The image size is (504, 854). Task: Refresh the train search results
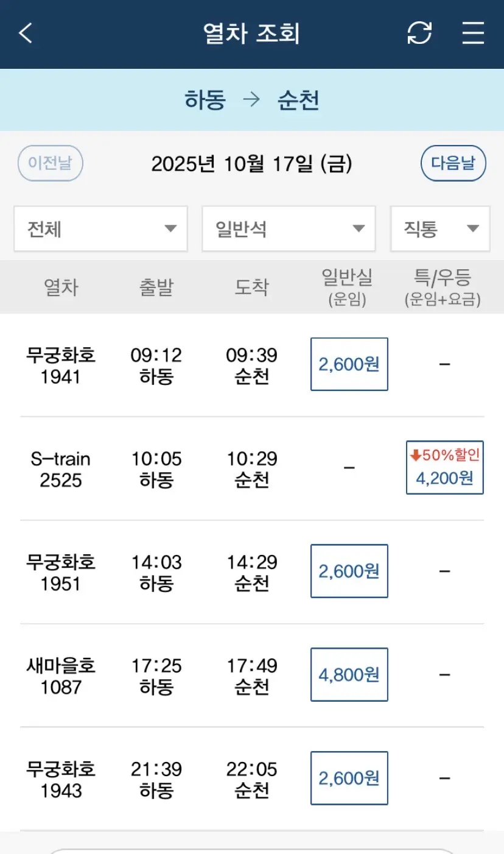[x=419, y=33]
